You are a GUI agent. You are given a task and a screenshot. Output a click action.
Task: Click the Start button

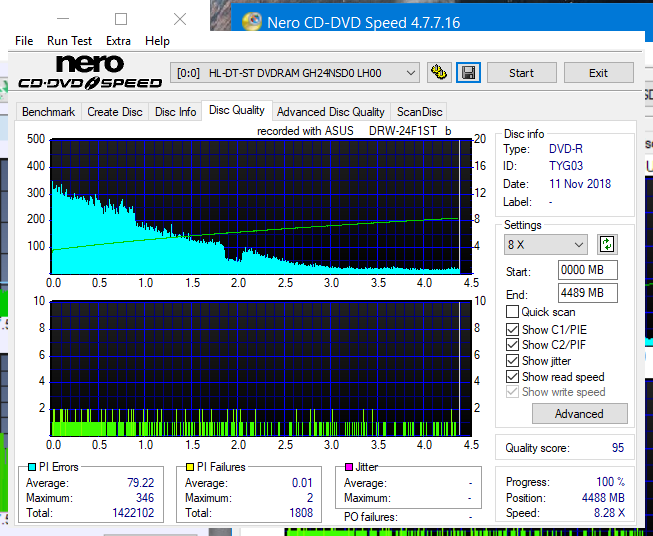tap(521, 73)
